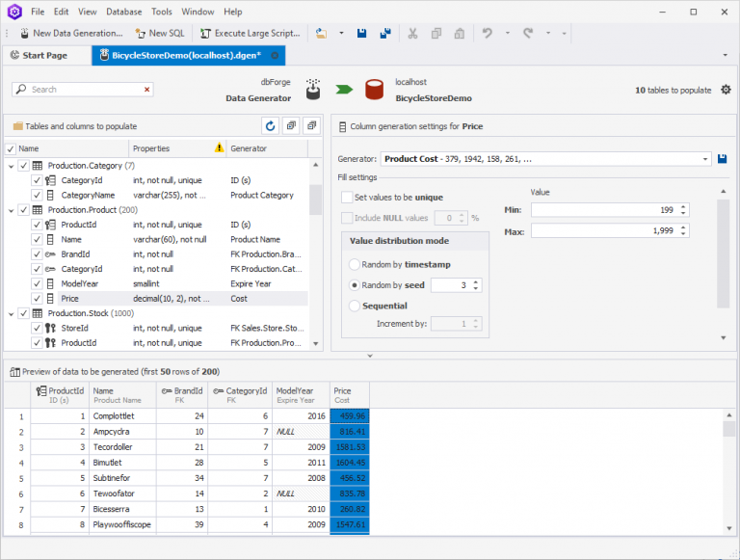
Task: Open the Database menu
Action: [x=123, y=12]
